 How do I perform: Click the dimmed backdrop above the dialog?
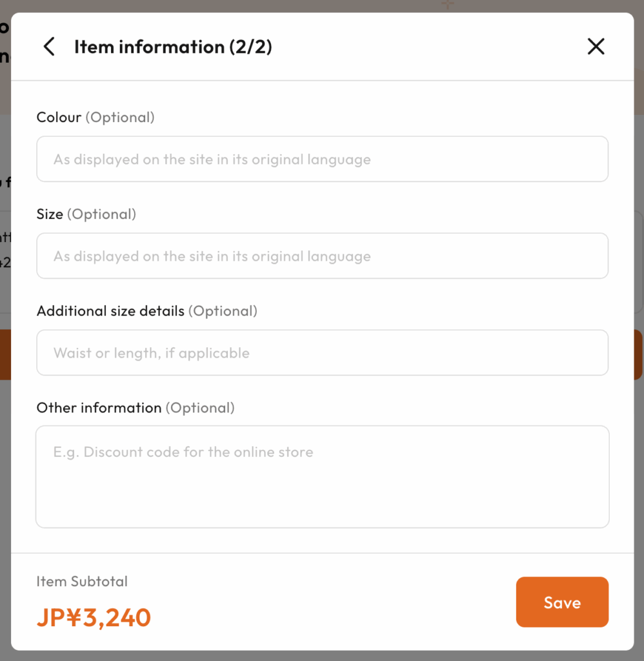[258, 5]
